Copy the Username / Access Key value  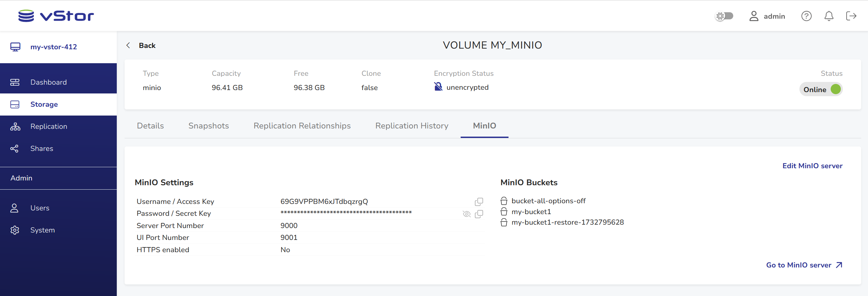click(x=479, y=202)
